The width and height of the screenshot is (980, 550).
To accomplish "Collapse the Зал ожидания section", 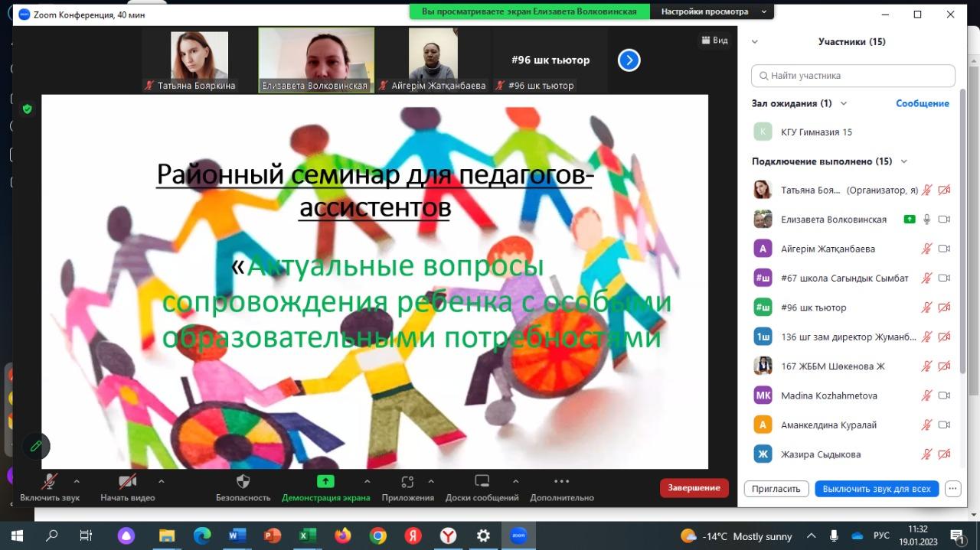I will coord(844,103).
